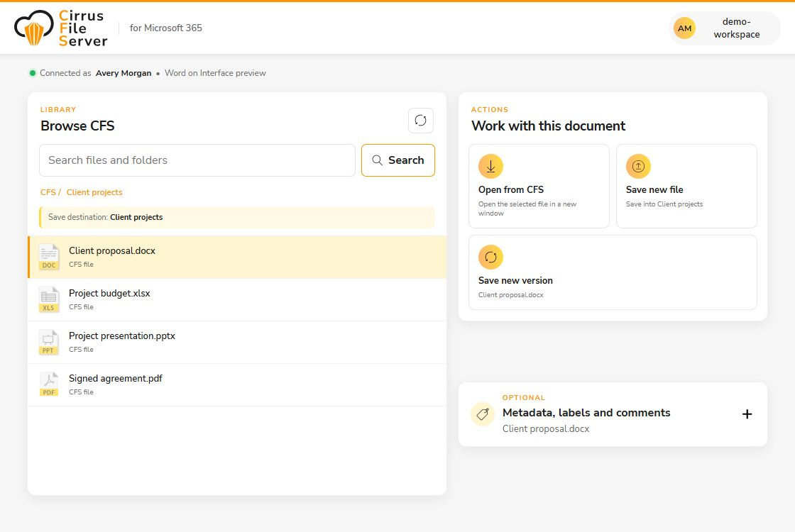
Task: Click the Save destination: Client projects banner
Action: [x=237, y=217]
